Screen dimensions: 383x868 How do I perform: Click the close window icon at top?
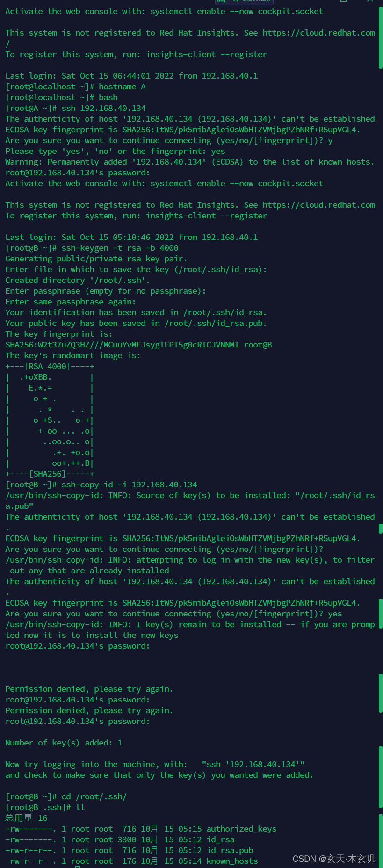click(x=369, y=1)
